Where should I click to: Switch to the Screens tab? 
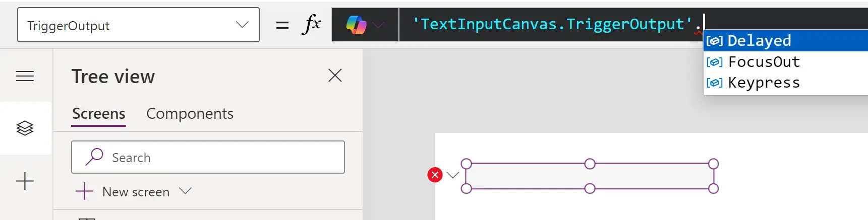[98, 114]
